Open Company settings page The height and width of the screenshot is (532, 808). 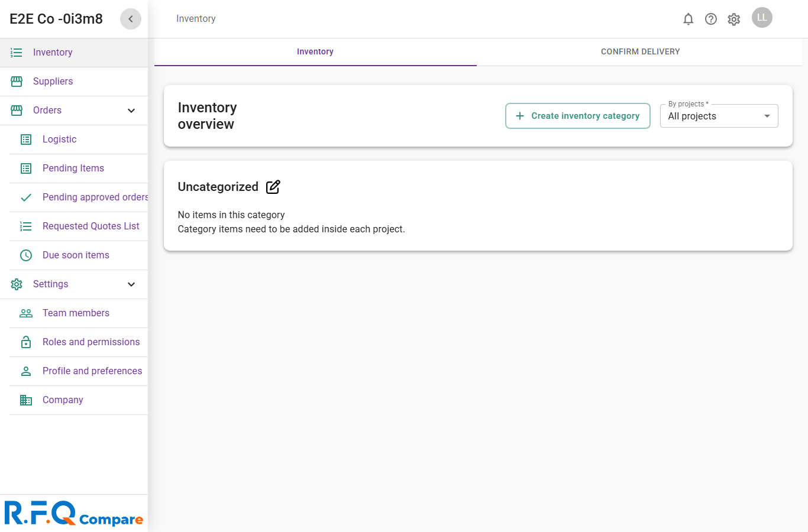[x=79, y=400]
